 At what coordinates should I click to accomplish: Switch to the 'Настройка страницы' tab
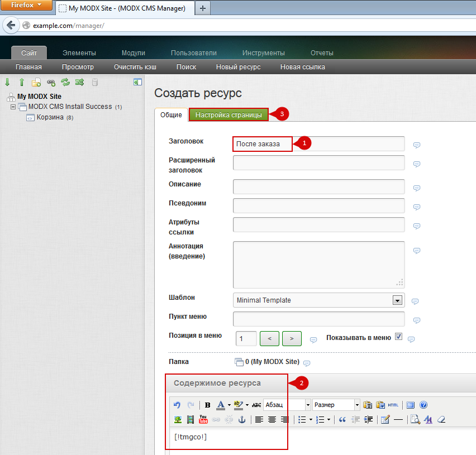coord(229,114)
